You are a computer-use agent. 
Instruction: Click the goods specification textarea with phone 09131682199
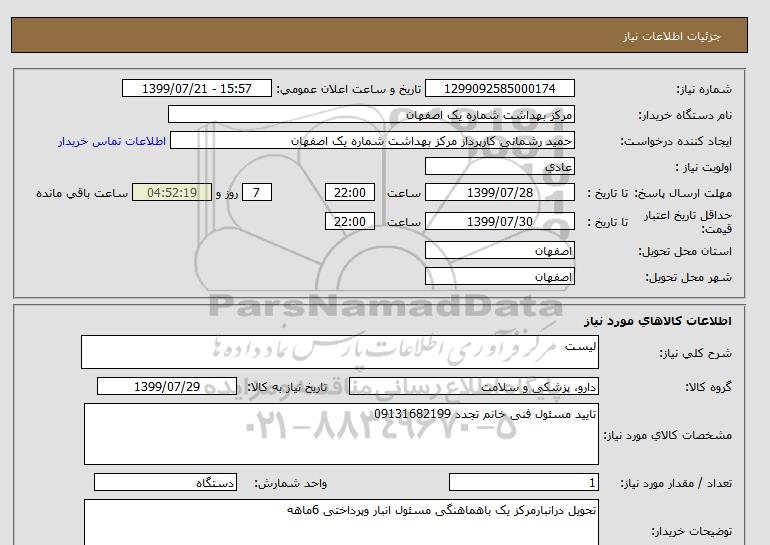pos(341,434)
